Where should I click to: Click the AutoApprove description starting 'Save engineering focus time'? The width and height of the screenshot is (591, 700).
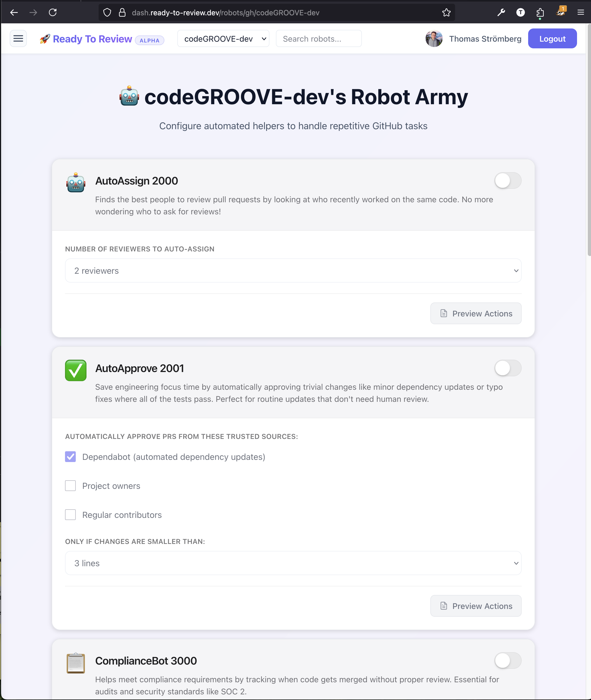pyautogui.click(x=299, y=393)
